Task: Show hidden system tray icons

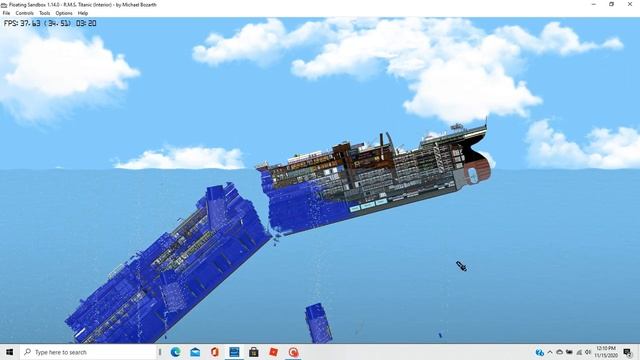Action: [x=550, y=352]
